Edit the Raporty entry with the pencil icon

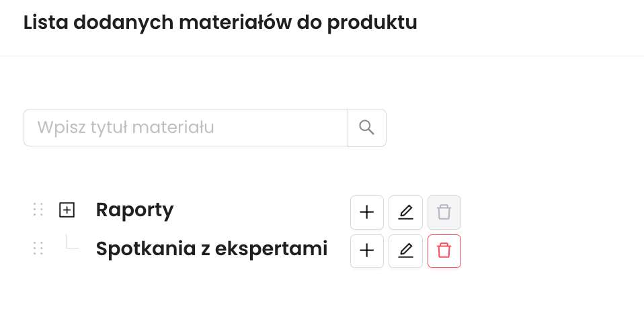click(405, 213)
